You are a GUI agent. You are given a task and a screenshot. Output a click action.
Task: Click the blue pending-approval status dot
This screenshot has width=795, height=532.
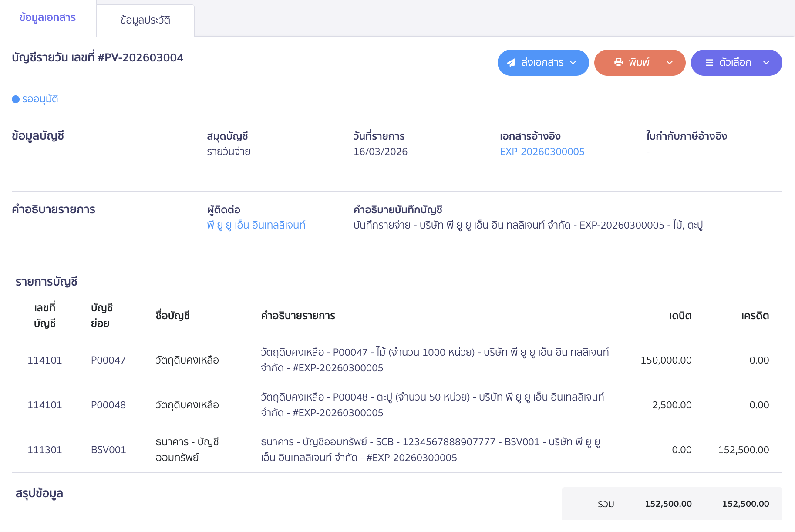[16, 99]
